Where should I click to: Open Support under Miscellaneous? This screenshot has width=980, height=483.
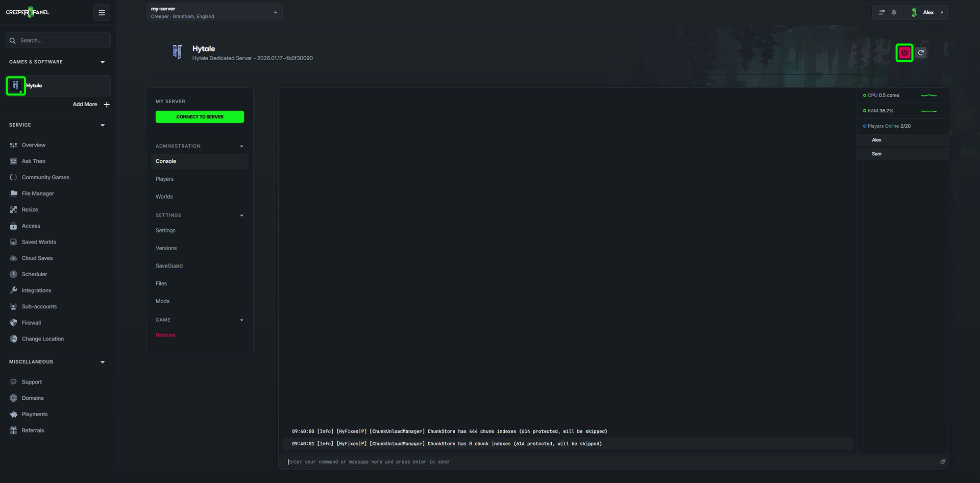click(x=32, y=382)
